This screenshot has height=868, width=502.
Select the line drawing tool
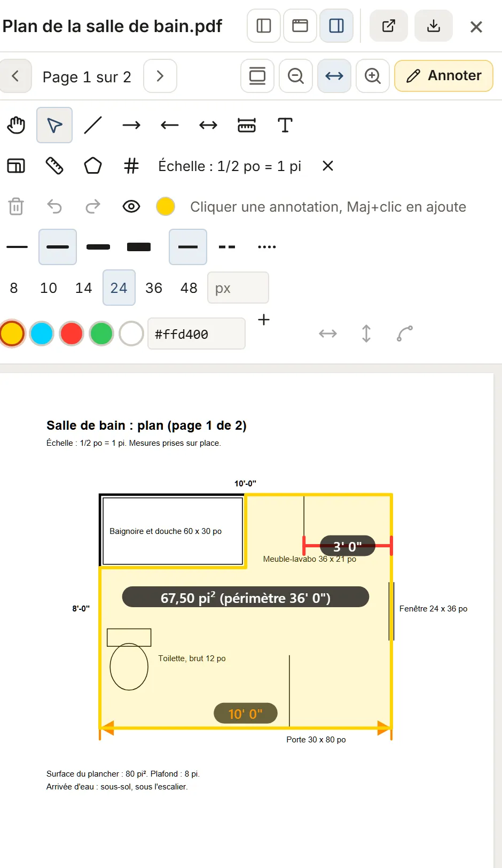coord(93,125)
